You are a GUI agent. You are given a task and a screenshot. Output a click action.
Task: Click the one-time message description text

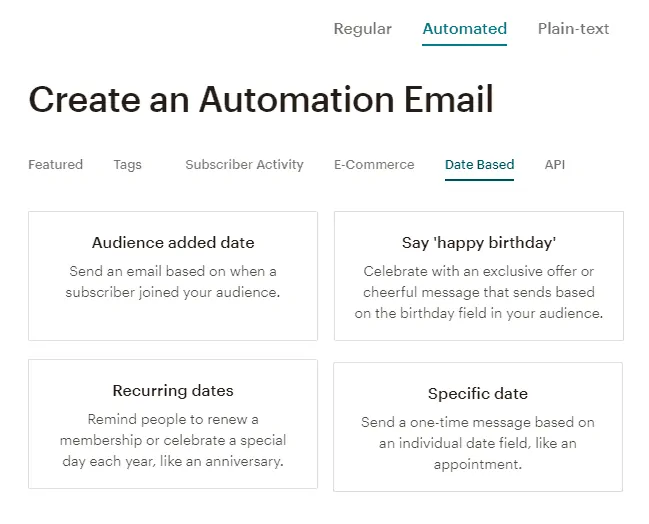tap(478, 443)
